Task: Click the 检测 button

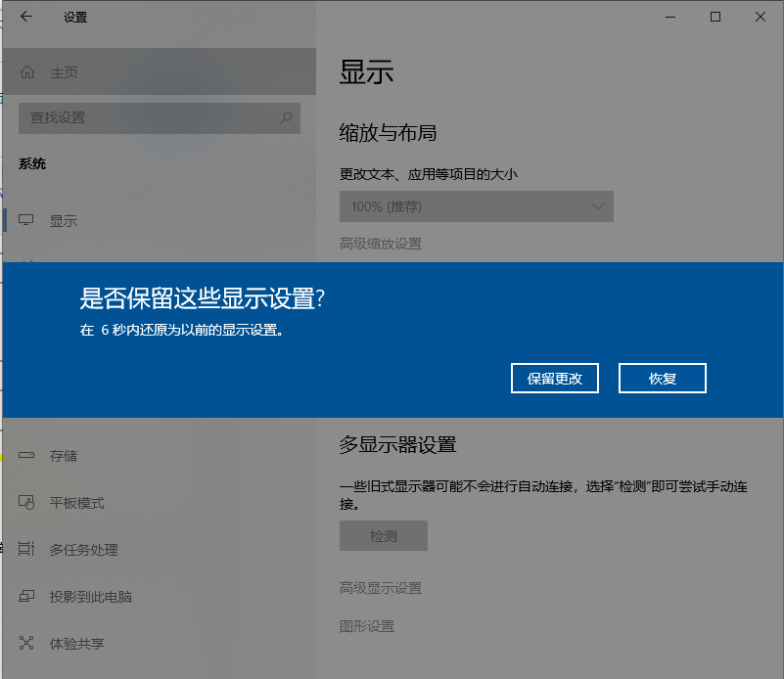Action: click(x=383, y=536)
